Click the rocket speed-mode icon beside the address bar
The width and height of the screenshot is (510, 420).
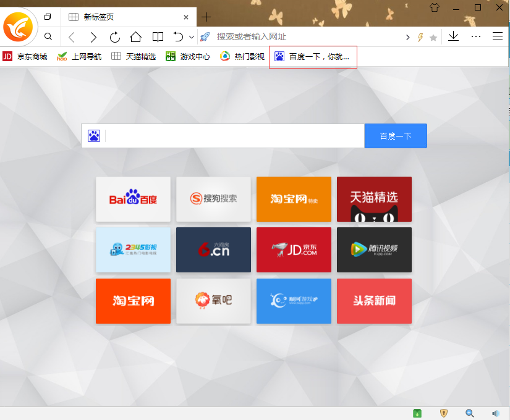point(205,36)
